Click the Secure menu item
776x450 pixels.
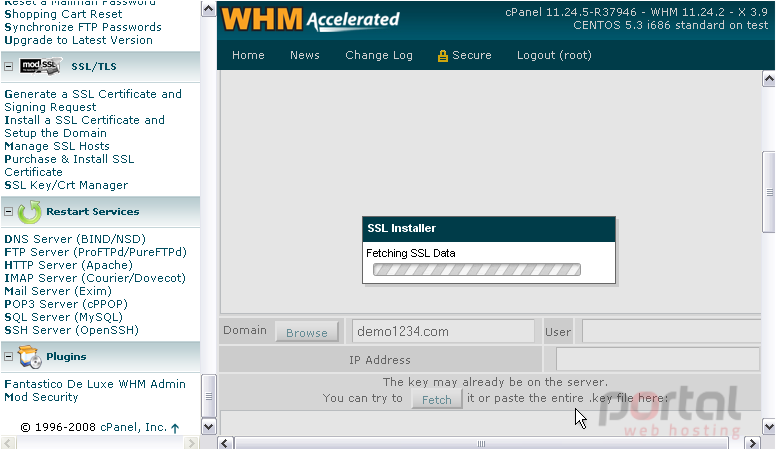tap(472, 55)
